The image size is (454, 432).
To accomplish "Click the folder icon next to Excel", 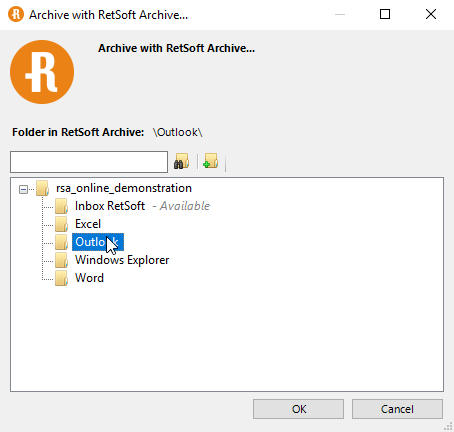I will point(62,224).
